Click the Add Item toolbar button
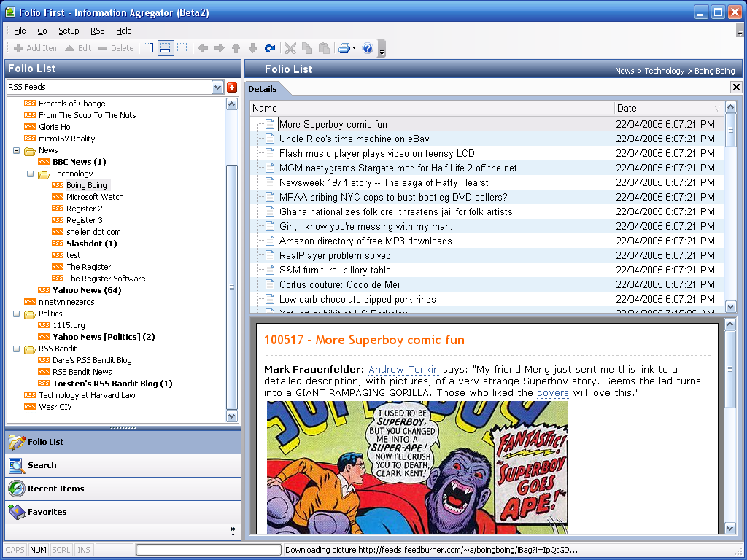This screenshot has width=747, height=560. 36,48
